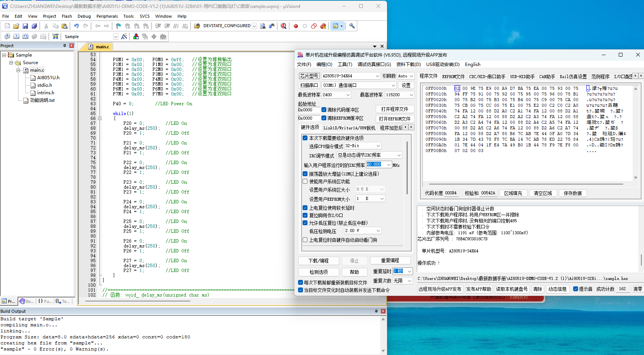The image size is (644, 355).
Task: Open configuration with the wrench icon
Action: 352,26
